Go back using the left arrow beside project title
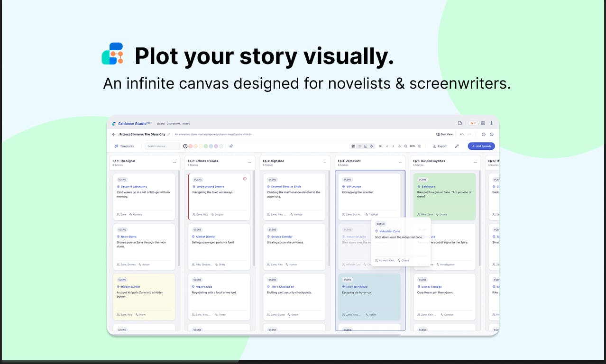The width and height of the screenshot is (606, 364). [114, 134]
